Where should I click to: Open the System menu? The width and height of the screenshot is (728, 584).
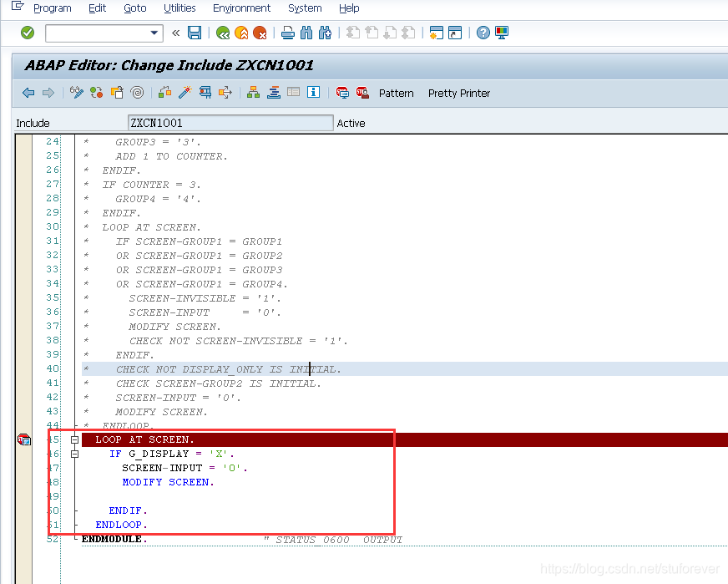[305, 8]
